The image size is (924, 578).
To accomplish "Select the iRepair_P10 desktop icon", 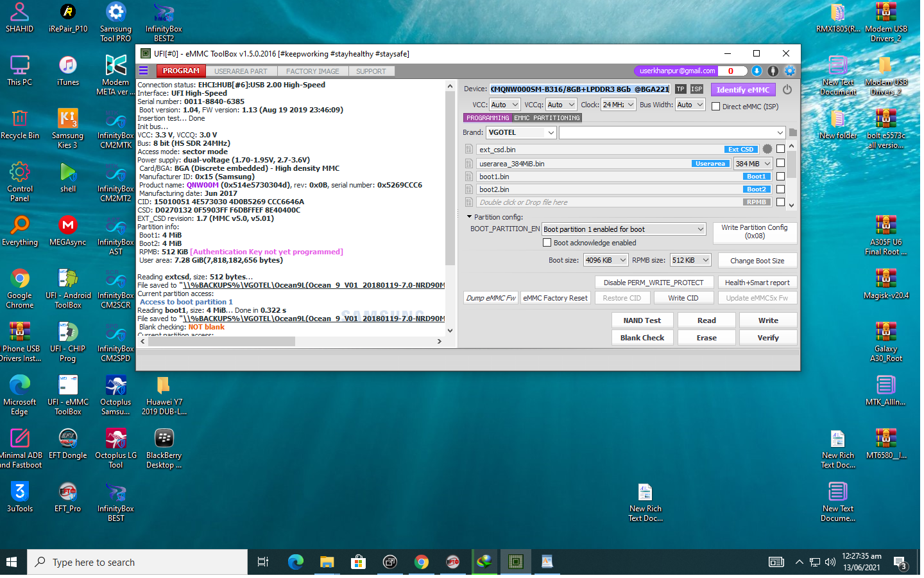I will click(x=68, y=17).
